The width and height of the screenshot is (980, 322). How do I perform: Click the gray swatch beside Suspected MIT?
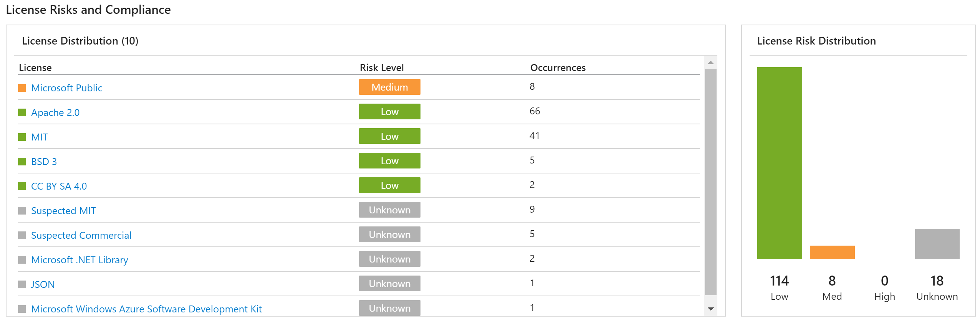pyautogui.click(x=22, y=211)
